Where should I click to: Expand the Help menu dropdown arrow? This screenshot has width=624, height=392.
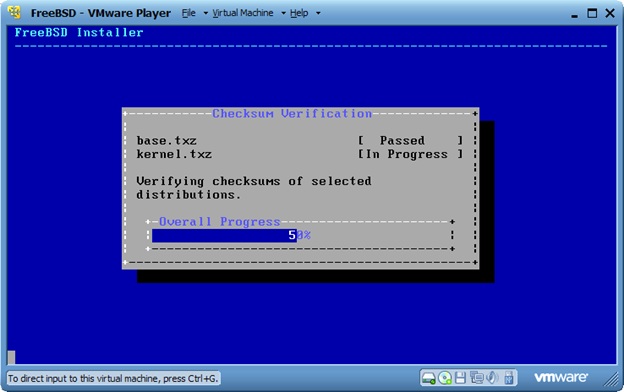(x=318, y=13)
